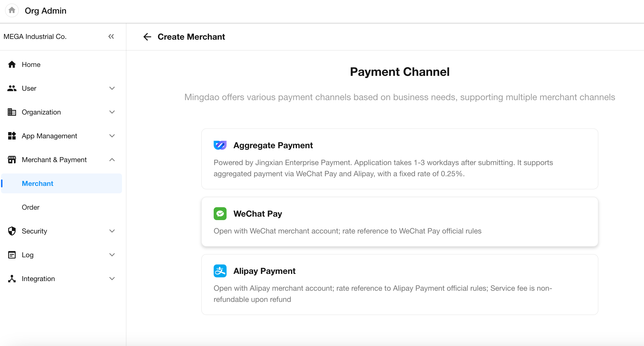Click the Log document icon
644x346 pixels.
click(x=12, y=255)
